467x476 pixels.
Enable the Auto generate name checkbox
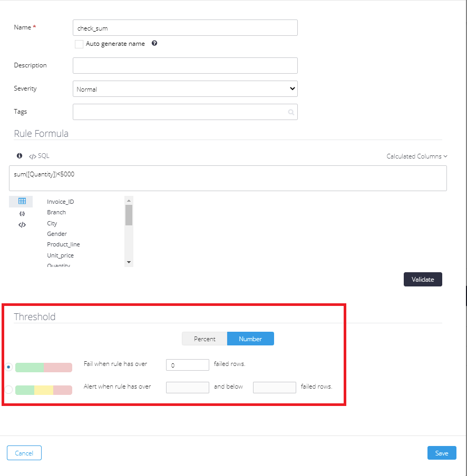(79, 44)
